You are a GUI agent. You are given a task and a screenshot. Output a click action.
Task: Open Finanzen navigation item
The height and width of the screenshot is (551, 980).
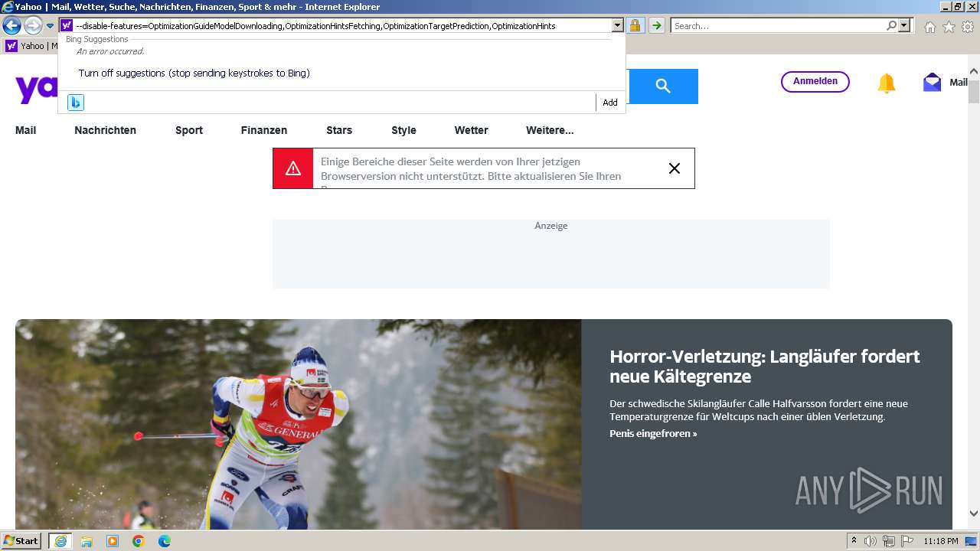(x=264, y=130)
